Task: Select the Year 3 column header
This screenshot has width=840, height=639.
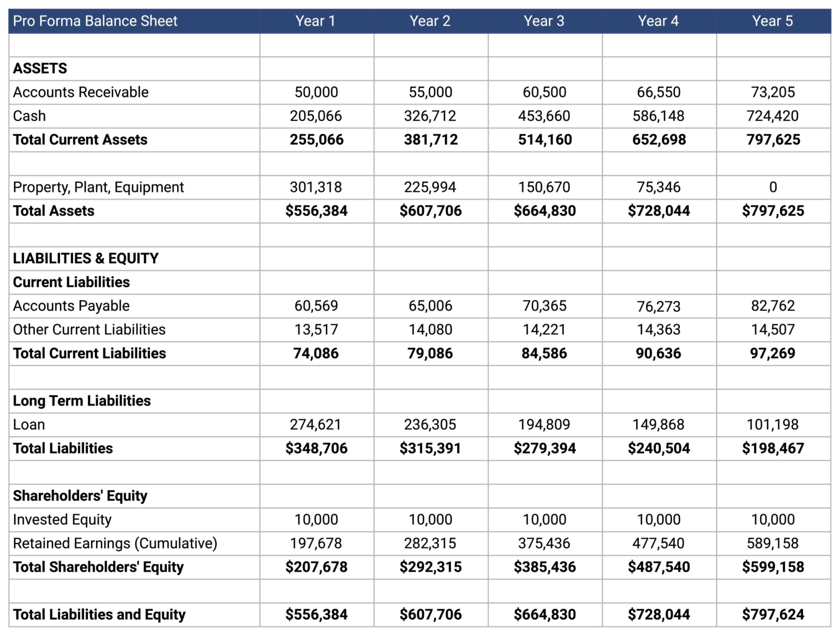Action: (x=544, y=21)
